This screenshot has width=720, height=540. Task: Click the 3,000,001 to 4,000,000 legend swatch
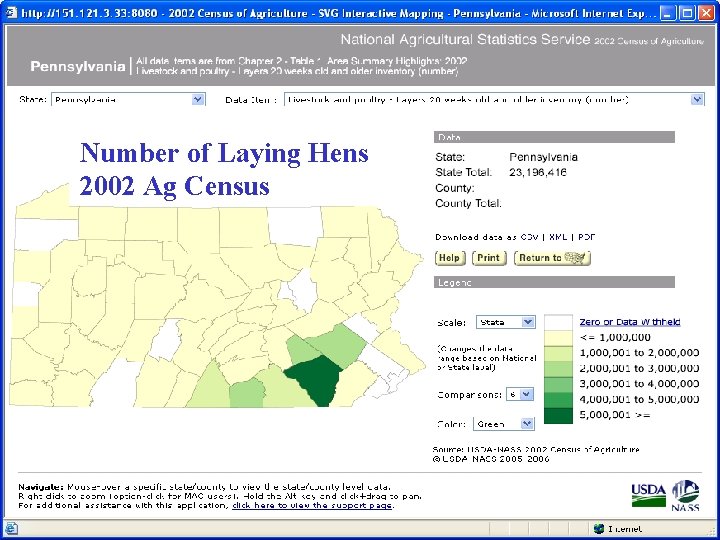(558, 385)
